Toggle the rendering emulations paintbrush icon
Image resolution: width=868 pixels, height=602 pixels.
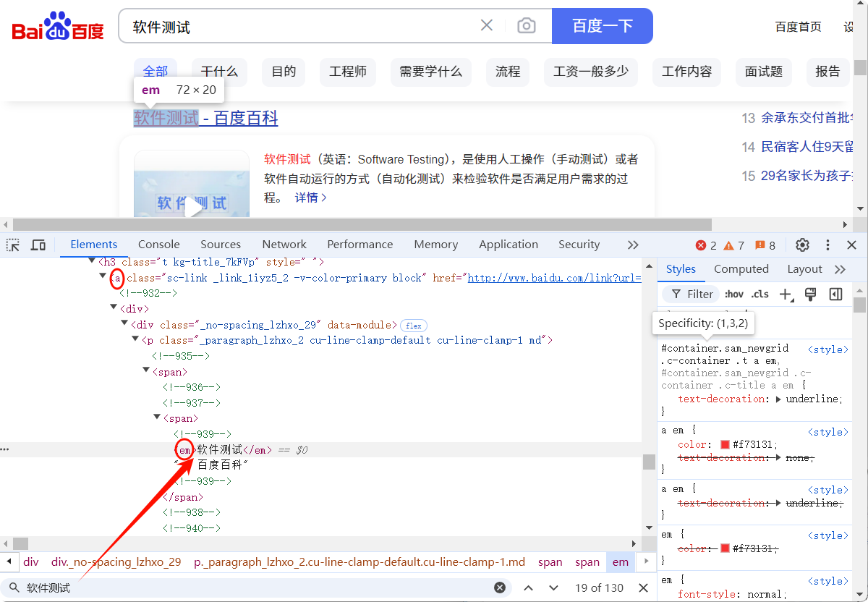coord(810,294)
